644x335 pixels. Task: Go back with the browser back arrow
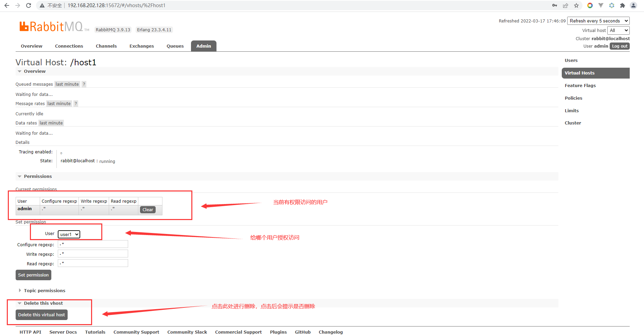click(7, 5)
